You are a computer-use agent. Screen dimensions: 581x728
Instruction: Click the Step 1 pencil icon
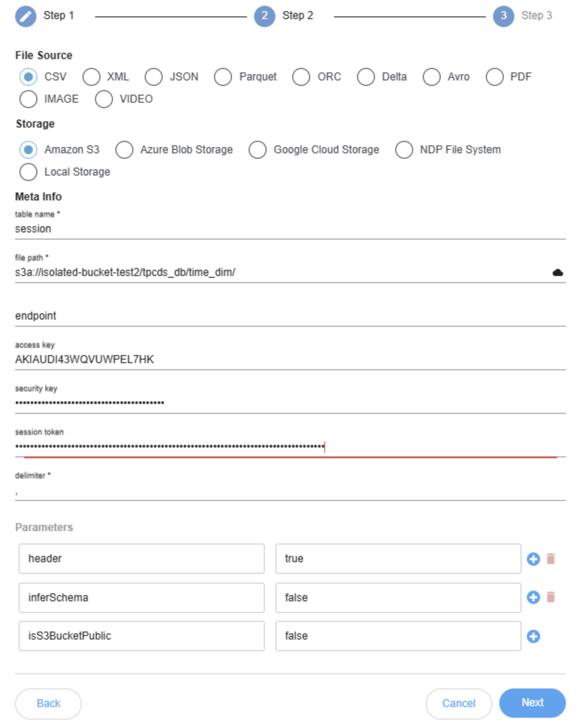26,16
